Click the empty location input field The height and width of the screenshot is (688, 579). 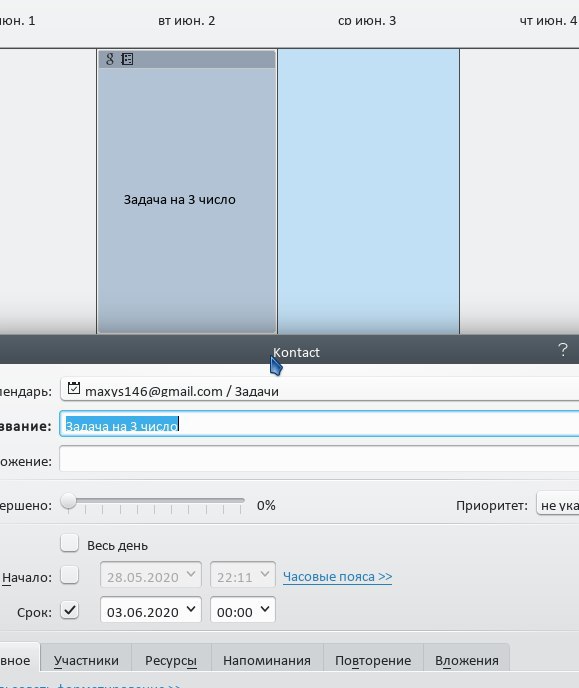tap(319, 459)
